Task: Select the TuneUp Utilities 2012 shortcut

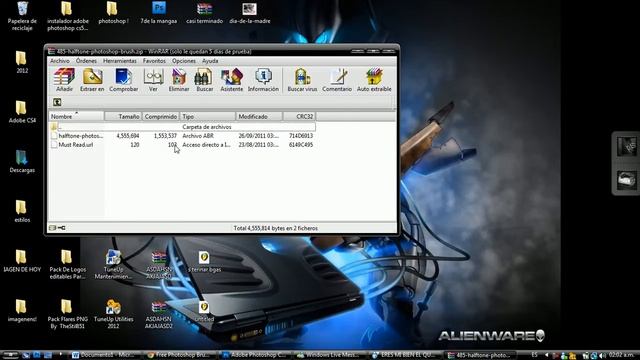Action: coord(113,314)
